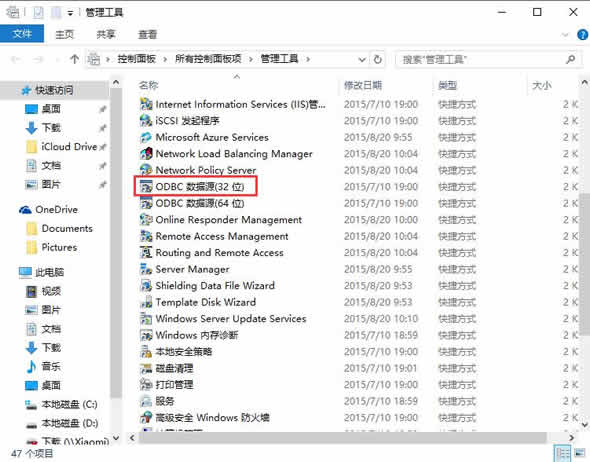Select the 高级安全 Windows 防火墙 icon
The image size is (590, 462).
tap(146, 417)
